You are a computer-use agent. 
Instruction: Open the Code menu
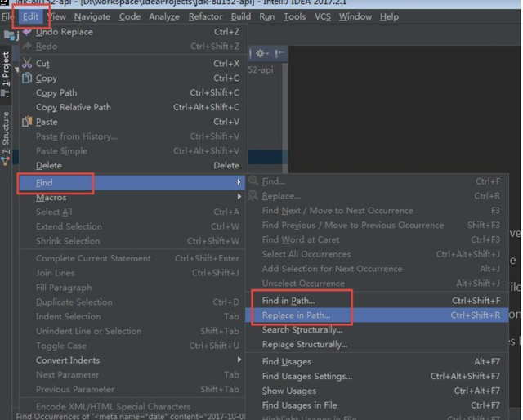pos(130,16)
